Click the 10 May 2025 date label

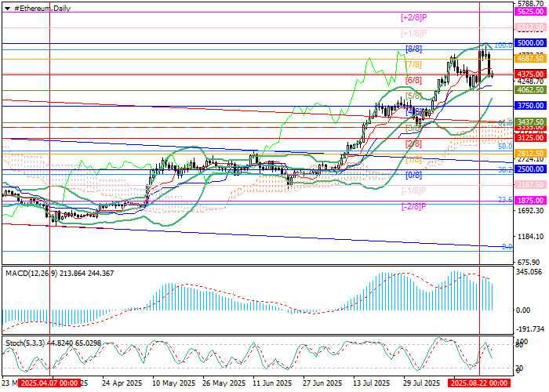coord(173,383)
